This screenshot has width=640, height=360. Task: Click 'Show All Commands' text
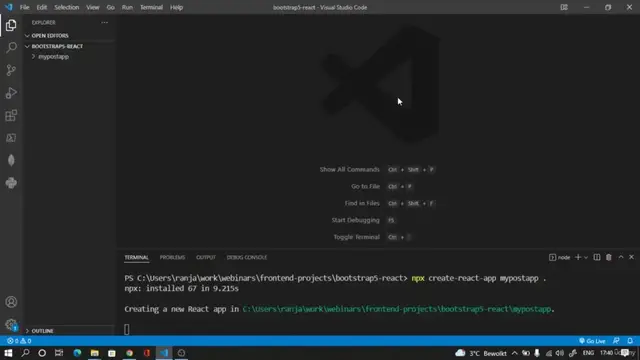[349, 169]
